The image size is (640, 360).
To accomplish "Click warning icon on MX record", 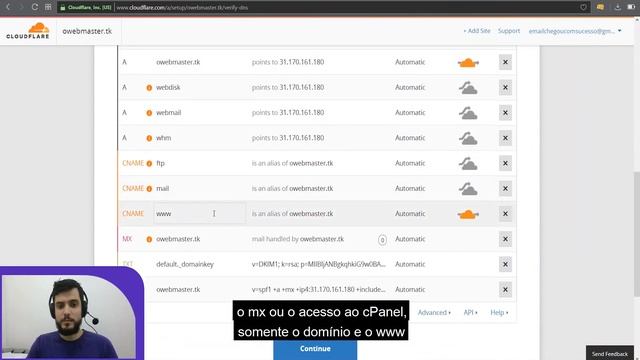I will (149, 240).
